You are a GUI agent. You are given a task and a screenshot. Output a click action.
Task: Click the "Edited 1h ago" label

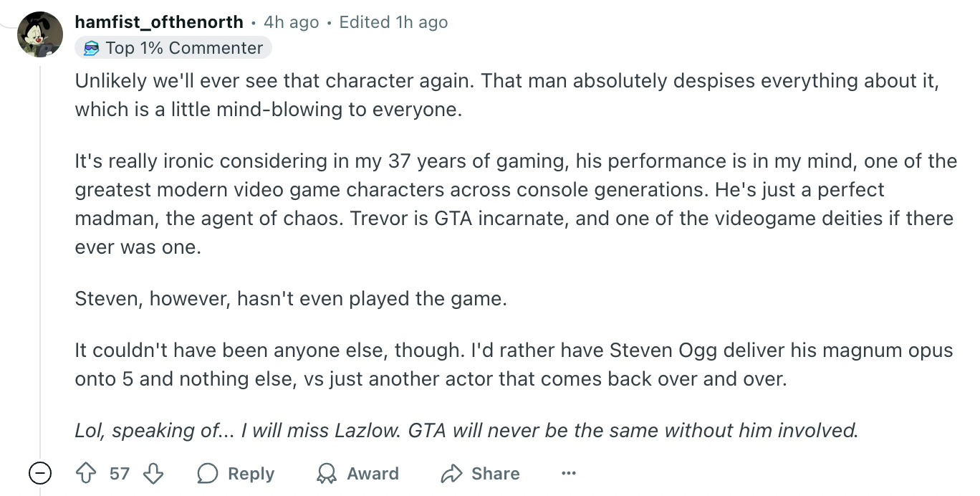[393, 22]
